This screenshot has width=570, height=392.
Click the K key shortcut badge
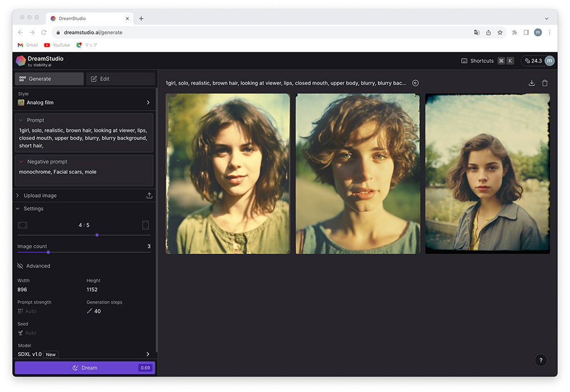pos(510,60)
